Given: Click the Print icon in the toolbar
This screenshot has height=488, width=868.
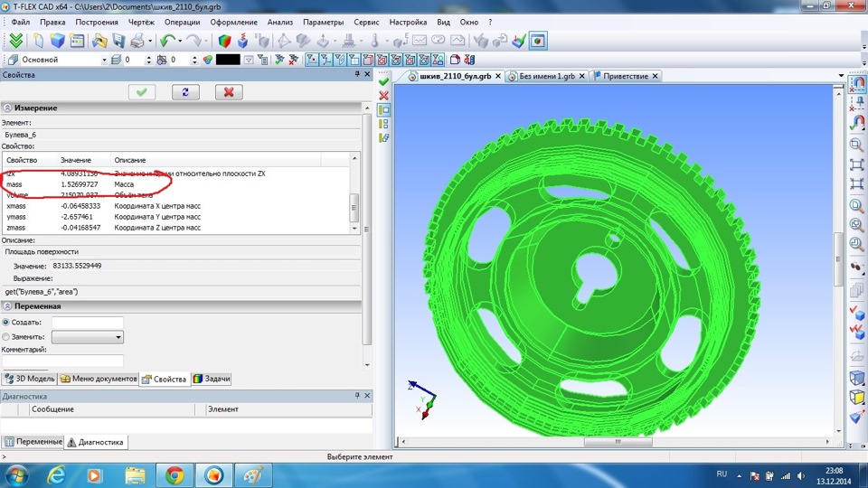Looking at the screenshot, I should point(137,41).
